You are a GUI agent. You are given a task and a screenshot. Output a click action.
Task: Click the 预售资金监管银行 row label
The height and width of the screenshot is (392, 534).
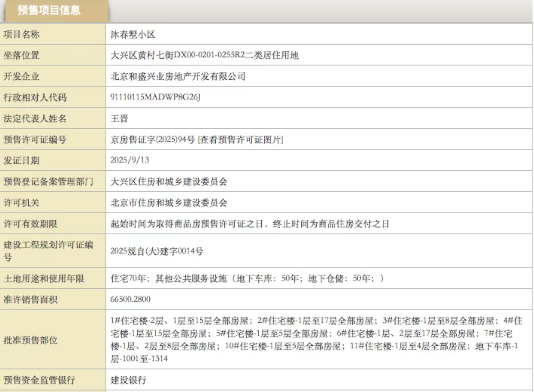click(39, 380)
